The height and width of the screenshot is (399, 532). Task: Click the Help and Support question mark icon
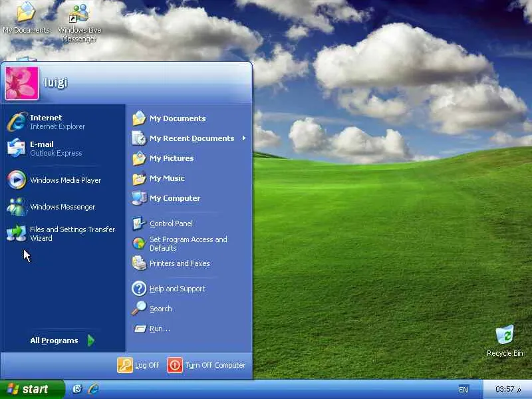pyautogui.click(x=139, y=289)
